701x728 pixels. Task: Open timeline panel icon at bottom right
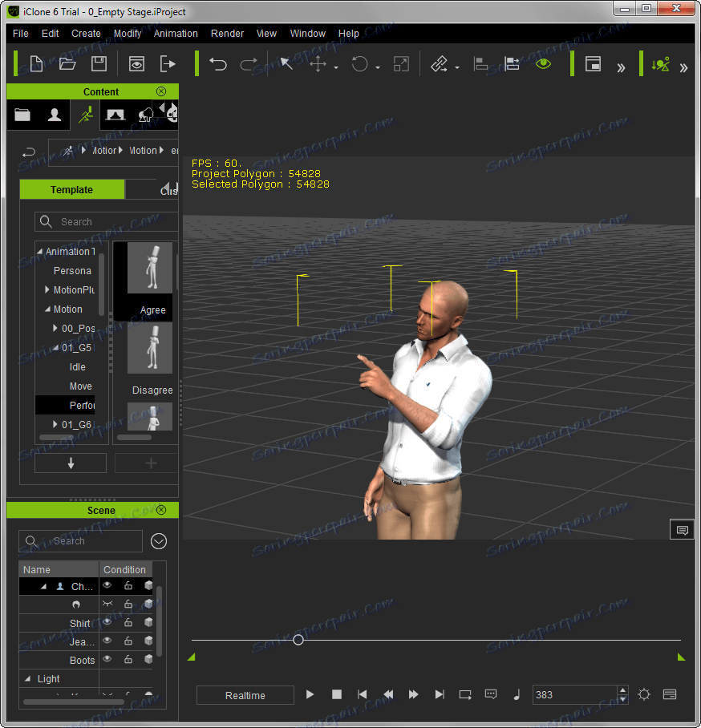pyautogui.click(x=670, y=694)
